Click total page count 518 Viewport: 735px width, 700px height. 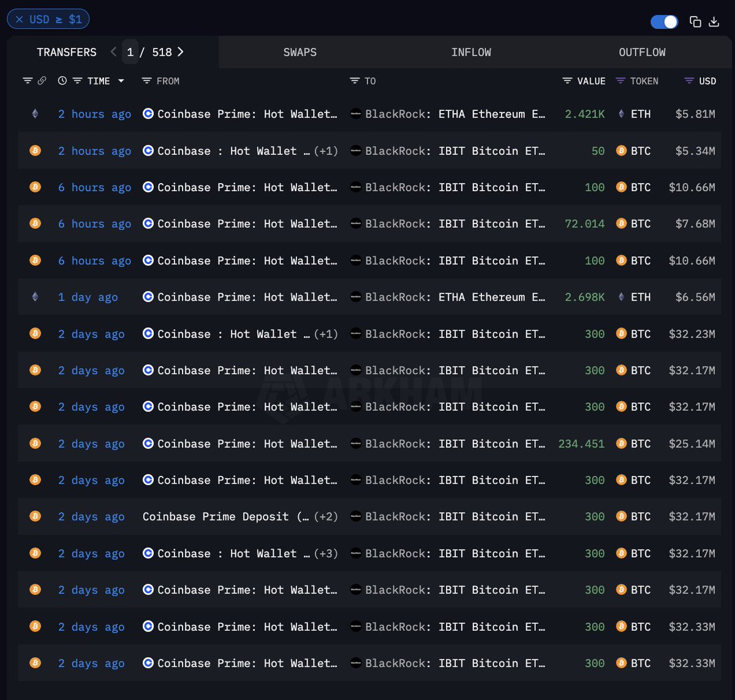pyautogui.click(x=162, y=52)
